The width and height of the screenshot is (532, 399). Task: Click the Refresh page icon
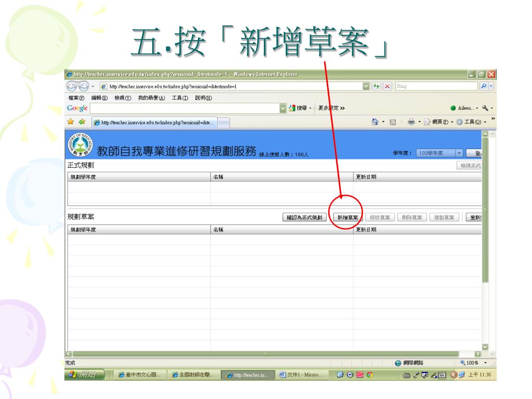click(376, 86)
